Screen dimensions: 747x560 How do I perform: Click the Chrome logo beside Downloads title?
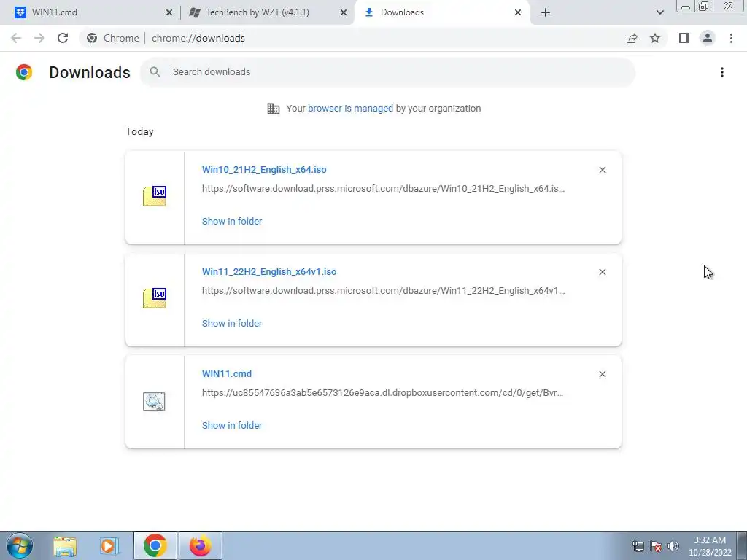(x=24, y=72)
